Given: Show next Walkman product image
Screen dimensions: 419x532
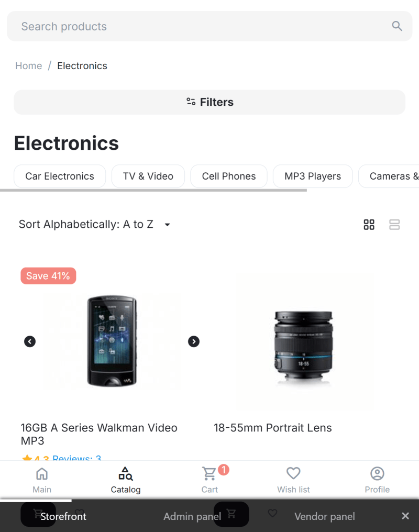Looking at the screenshot, I should coord(194,341).
